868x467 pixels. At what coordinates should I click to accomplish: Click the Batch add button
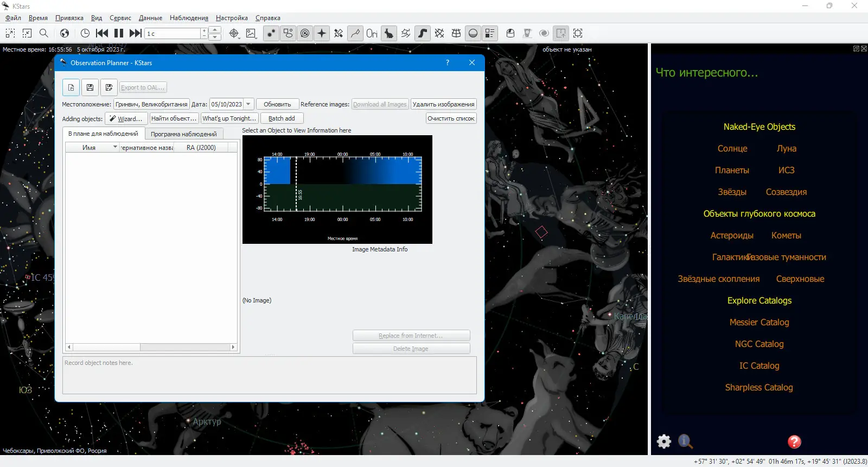tap(282, 118)
